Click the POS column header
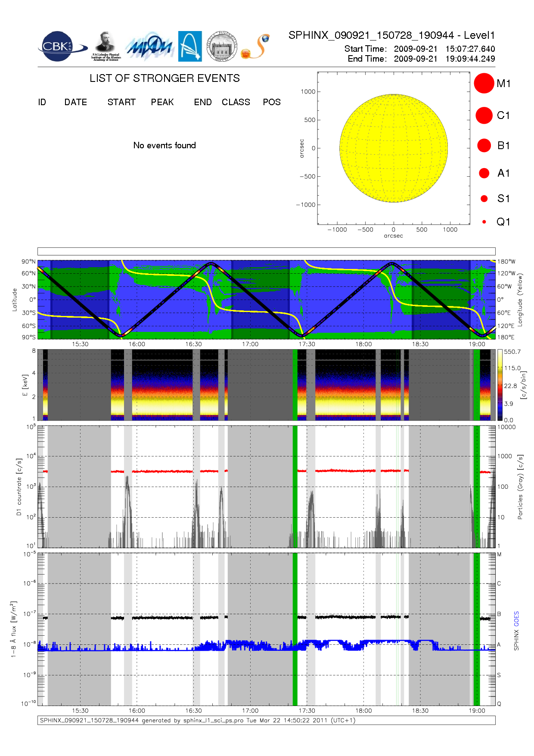The width and height of the screenshot is (534, 756). (272, 102)
